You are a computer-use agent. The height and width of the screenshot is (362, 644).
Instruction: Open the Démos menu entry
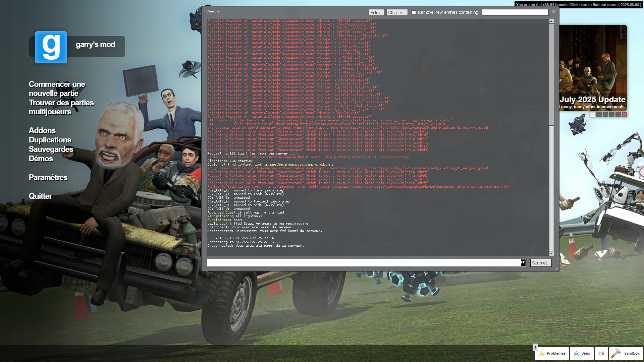point(41,159)
